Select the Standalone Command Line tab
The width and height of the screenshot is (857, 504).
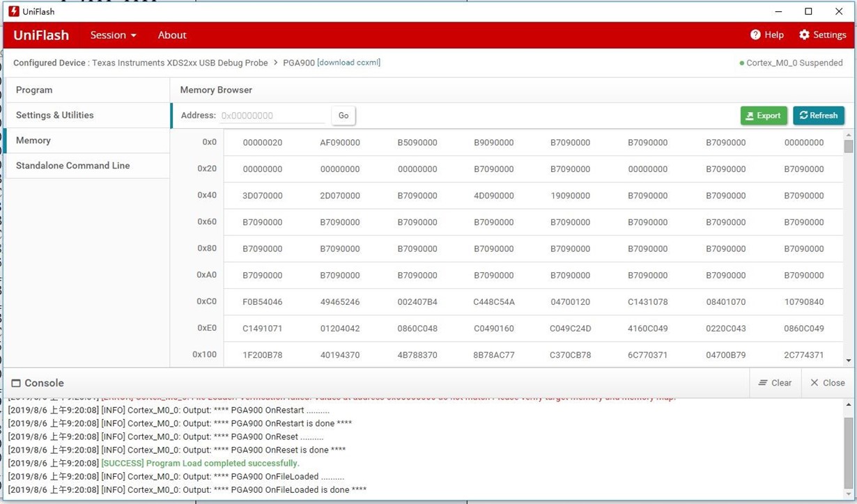point(86,165)
